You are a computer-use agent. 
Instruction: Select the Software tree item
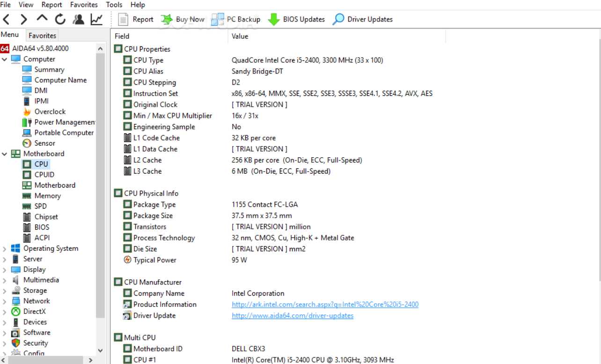[x=30, y=333]
